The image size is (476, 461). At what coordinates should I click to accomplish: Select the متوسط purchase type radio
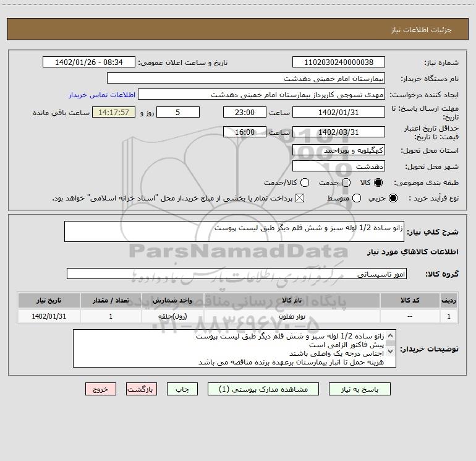(x=357, y=199)
